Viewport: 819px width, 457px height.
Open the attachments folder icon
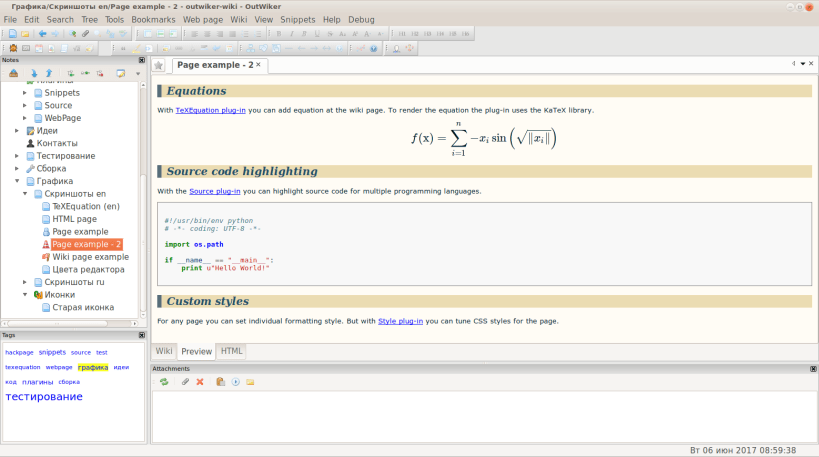[x=250, y=382]
